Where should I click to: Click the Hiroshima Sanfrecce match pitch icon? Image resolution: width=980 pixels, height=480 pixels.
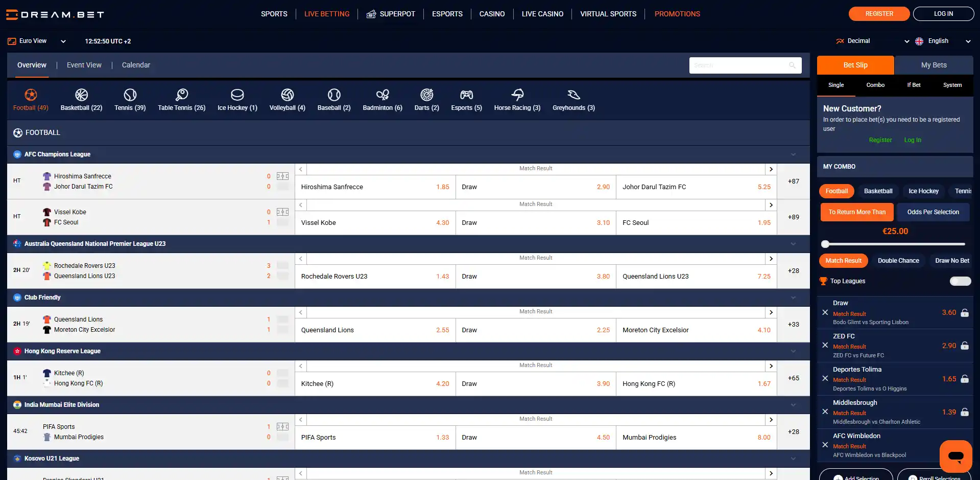point(282,176)
